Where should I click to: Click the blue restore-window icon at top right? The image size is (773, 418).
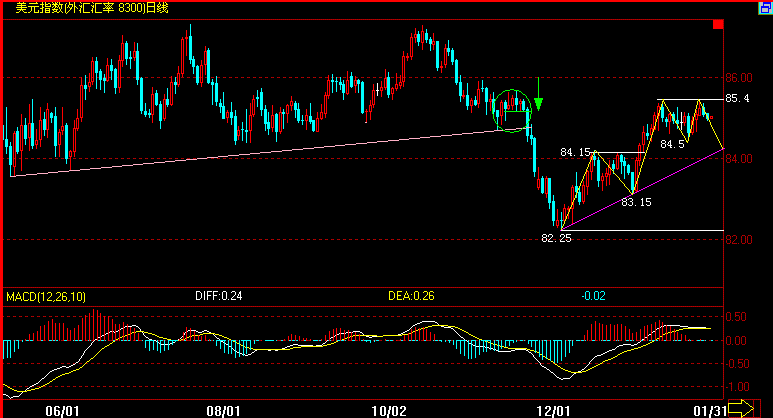[766, 8]
